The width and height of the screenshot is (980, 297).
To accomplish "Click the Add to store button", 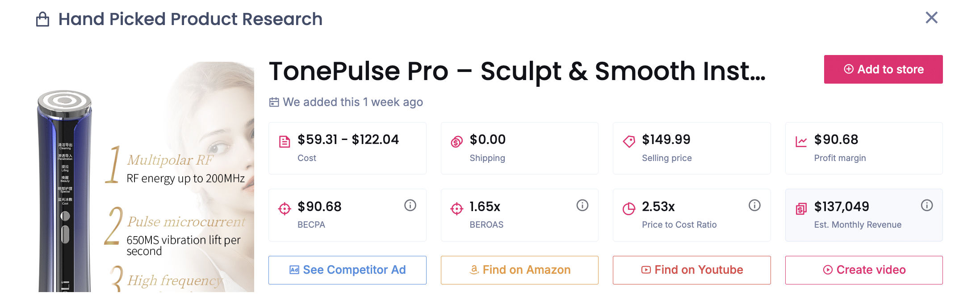I will [883, 69].
